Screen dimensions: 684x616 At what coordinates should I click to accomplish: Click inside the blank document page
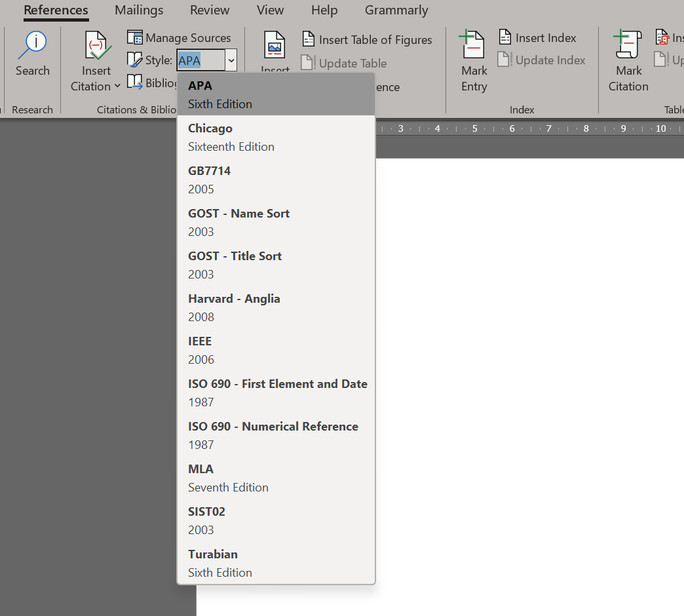coord(529,387)
